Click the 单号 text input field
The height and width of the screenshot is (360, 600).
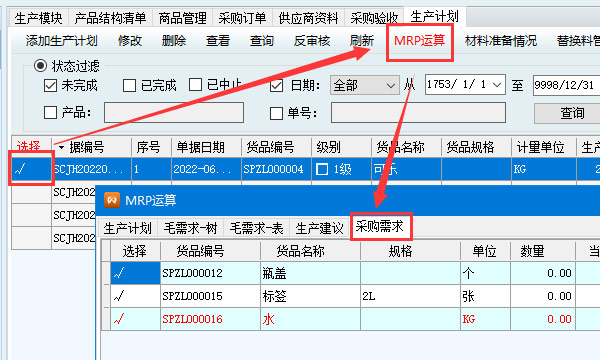[x=418, y=112]
